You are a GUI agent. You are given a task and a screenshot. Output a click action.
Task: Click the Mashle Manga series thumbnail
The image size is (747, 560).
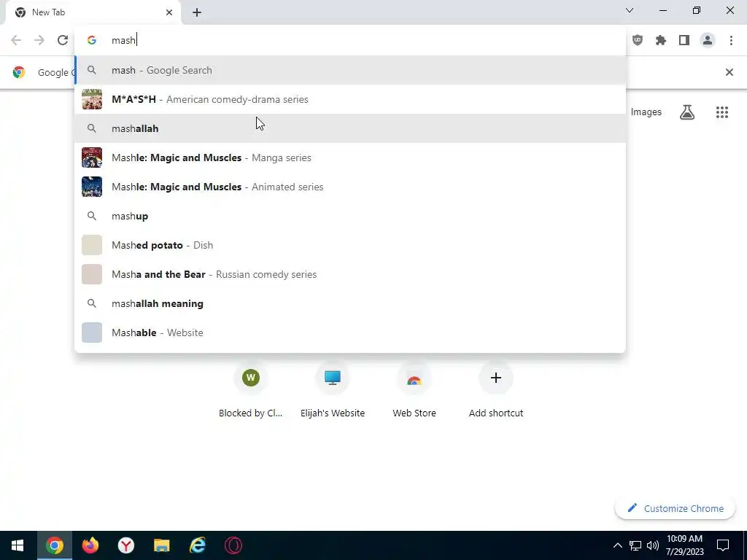(x=92, y=157)
